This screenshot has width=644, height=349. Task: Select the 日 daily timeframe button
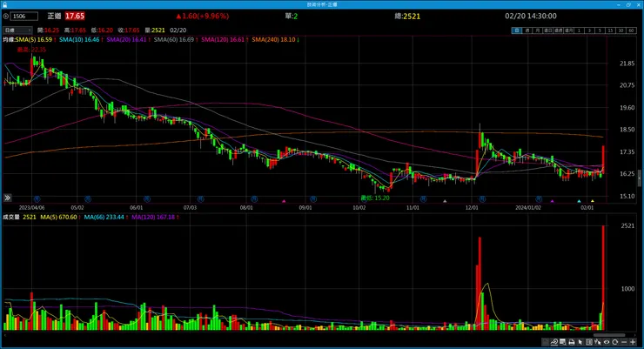pos(516,30)
